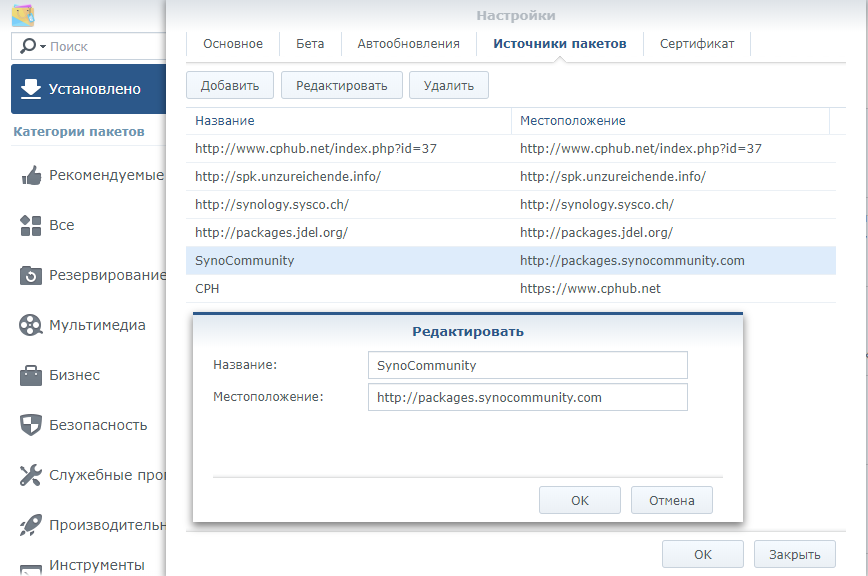This screenshot has height=576, width=868.
Task: Click OK in the settings window
Action: [x=702, y=554]
